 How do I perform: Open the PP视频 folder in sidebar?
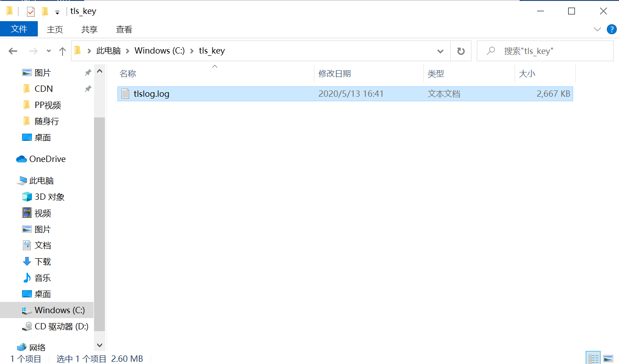tap(48, 105)
